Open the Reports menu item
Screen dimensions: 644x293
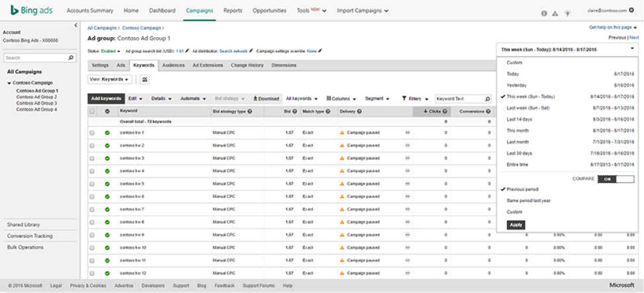click(x=233, y=11)
